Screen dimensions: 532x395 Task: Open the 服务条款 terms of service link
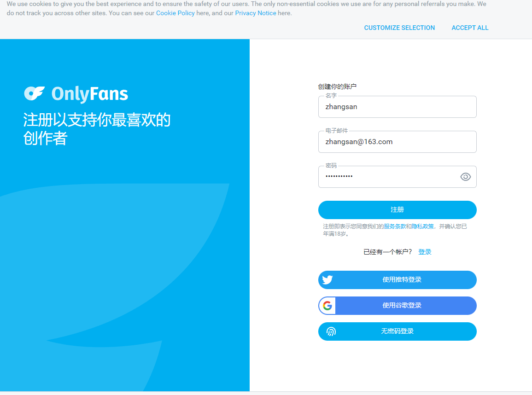[x=395, y=226]
